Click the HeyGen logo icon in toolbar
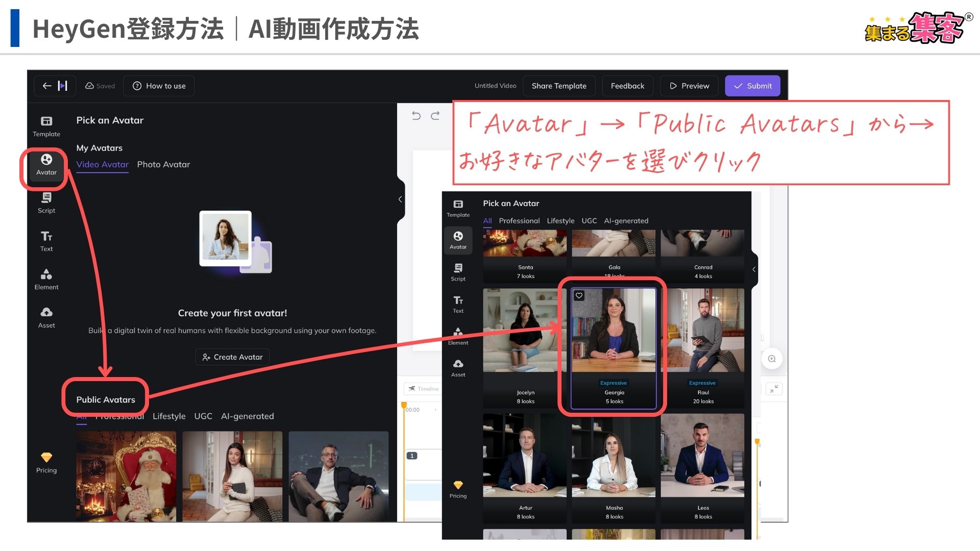 63,86
